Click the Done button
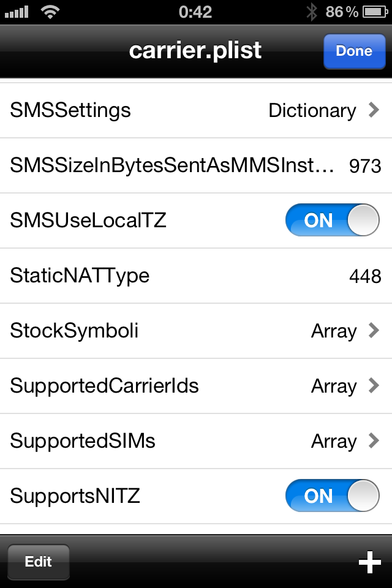 point(355,51)
